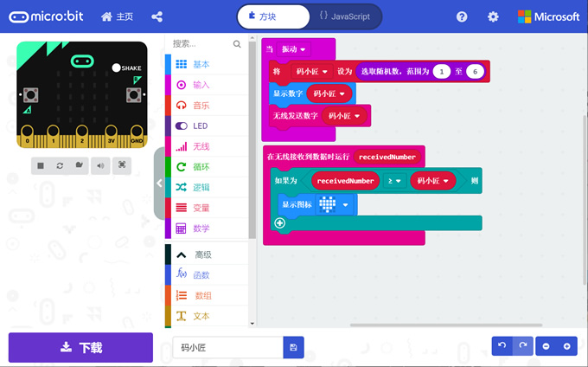Image resolution: width=588 pixels, height=367 pixels.
Task: Click random range maximum value 6
Action: [475, 71]
